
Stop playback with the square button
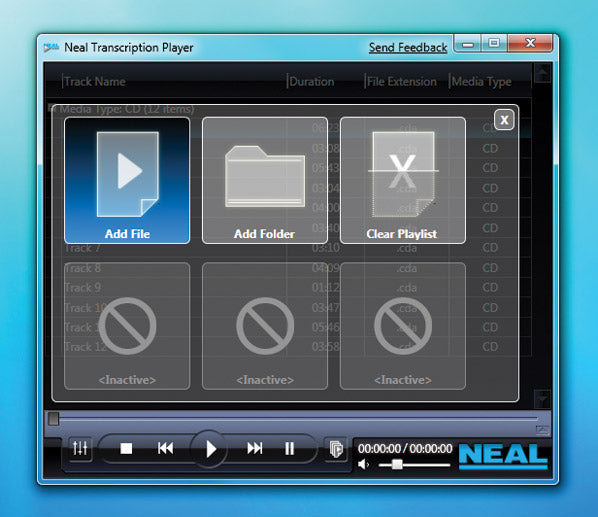(x=126, y=448)
